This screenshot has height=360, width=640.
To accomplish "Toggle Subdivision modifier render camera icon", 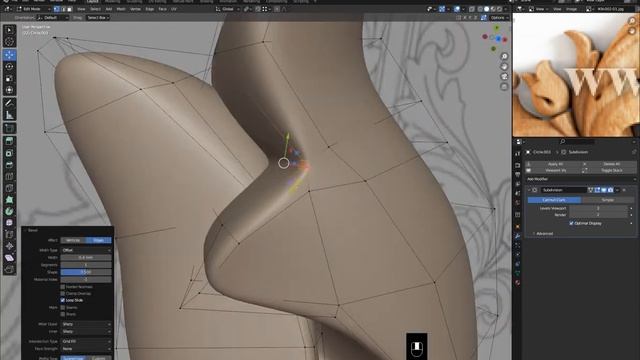I will pyautogui.click(x=611, y=190).
